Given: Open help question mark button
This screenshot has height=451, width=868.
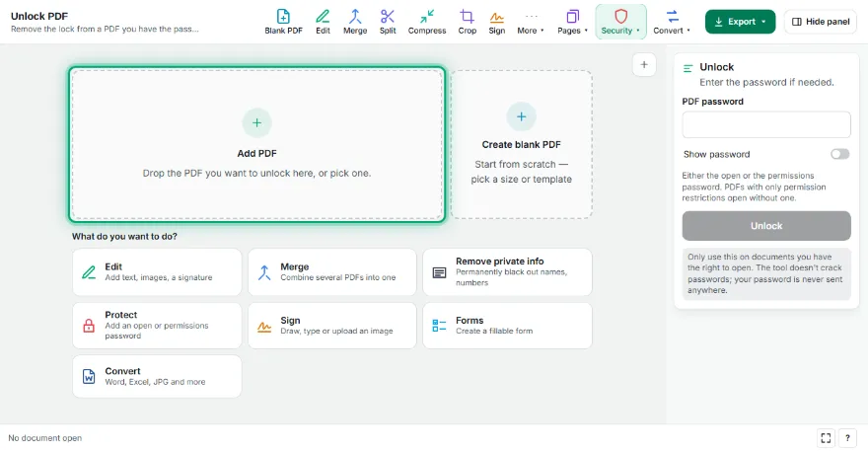Looking at the screenshot, I should tap(847, 438).
